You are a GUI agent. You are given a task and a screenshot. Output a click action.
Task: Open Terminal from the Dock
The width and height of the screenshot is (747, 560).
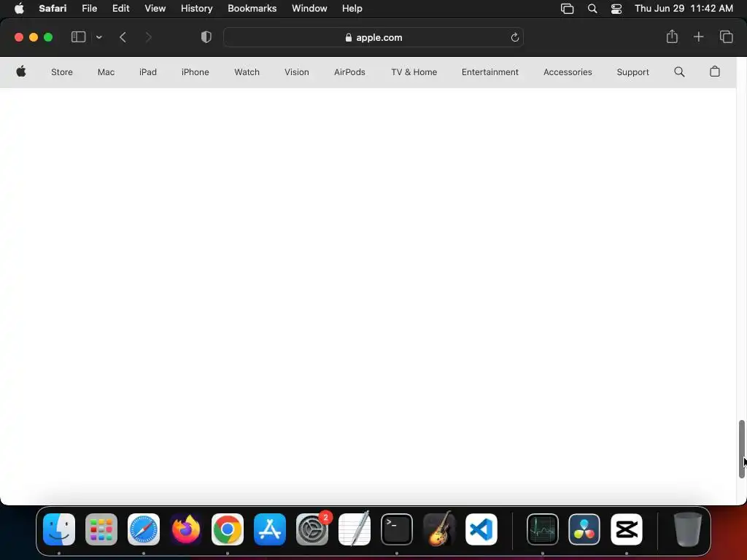point(396,529)
